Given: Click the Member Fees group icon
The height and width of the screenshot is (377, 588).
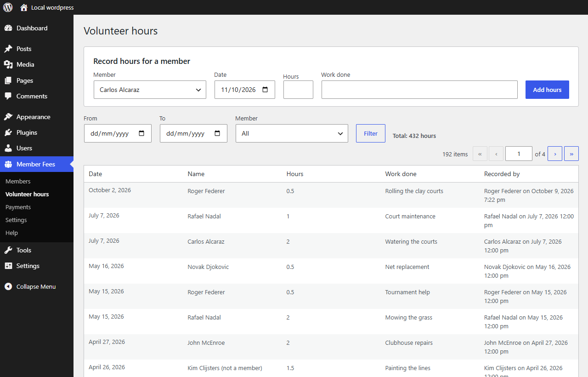Looking at the screenshot, I should pos(8,164).
